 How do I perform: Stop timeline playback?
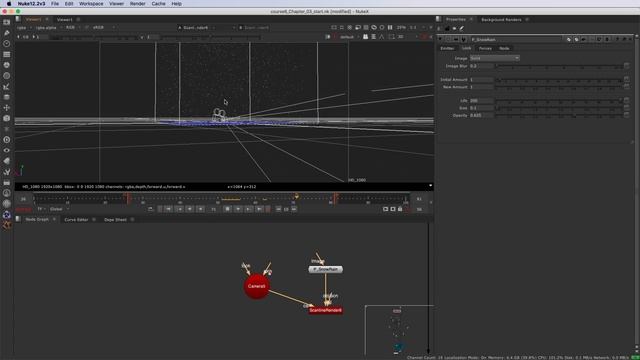coord(227,209)
